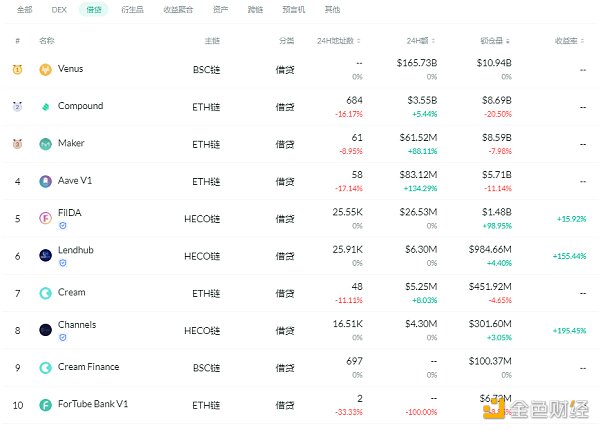This screenshot has height=430, width=600.
Task: Click the first-place medal icon beside Venus
Action: coord(18,69)
